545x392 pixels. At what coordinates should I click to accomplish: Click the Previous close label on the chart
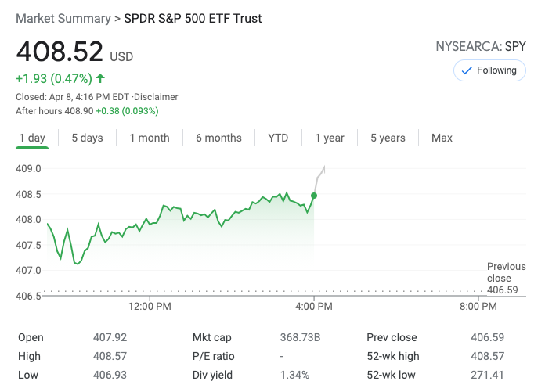point(506,272)
